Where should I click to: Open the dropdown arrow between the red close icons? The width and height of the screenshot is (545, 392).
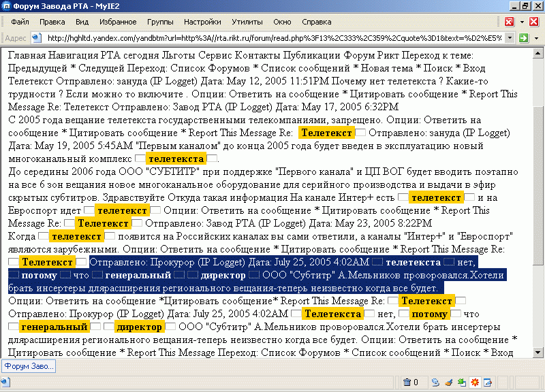[x=522, y=22]
